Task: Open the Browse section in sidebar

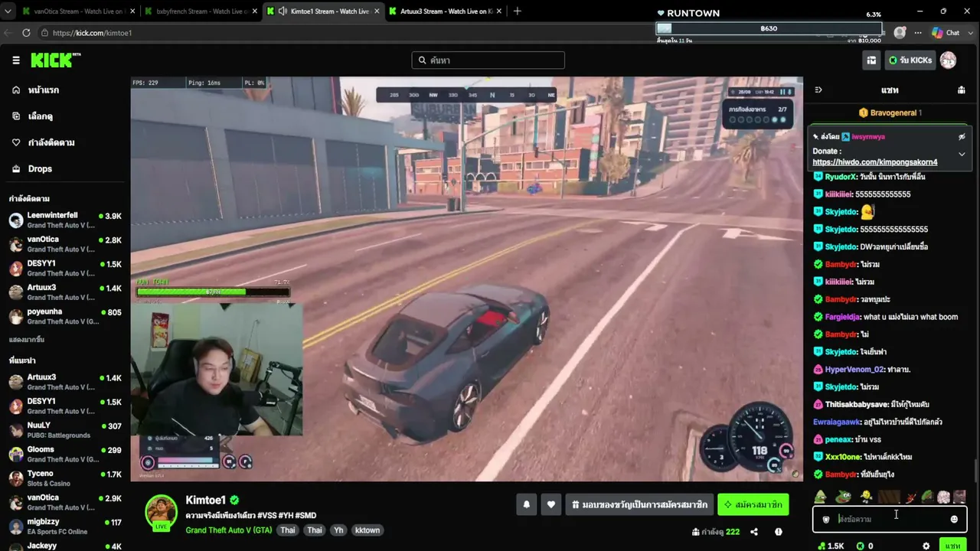Action: 41,116
